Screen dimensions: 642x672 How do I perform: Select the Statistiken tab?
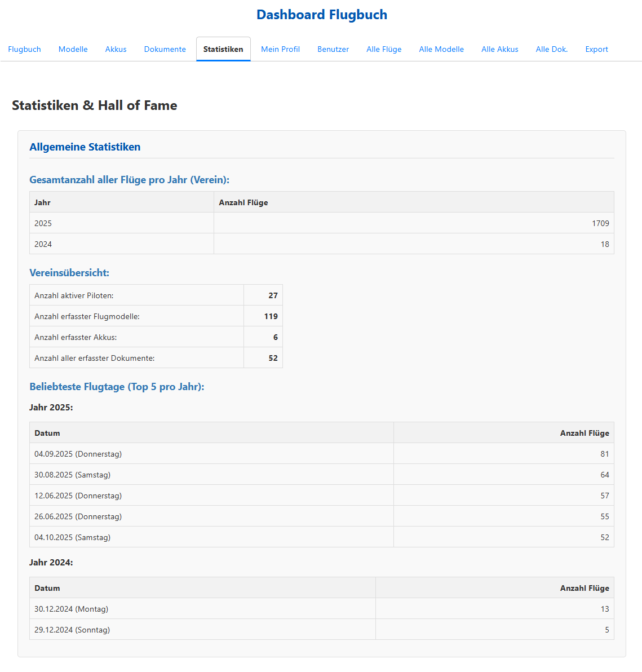click(x=223, y=49)
